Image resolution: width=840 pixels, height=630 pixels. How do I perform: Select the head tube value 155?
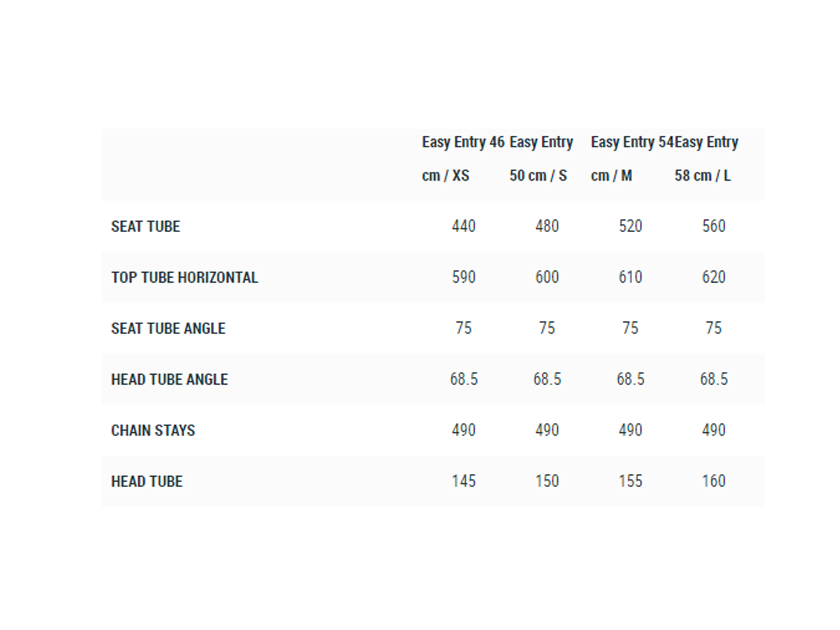coord(630,481)
